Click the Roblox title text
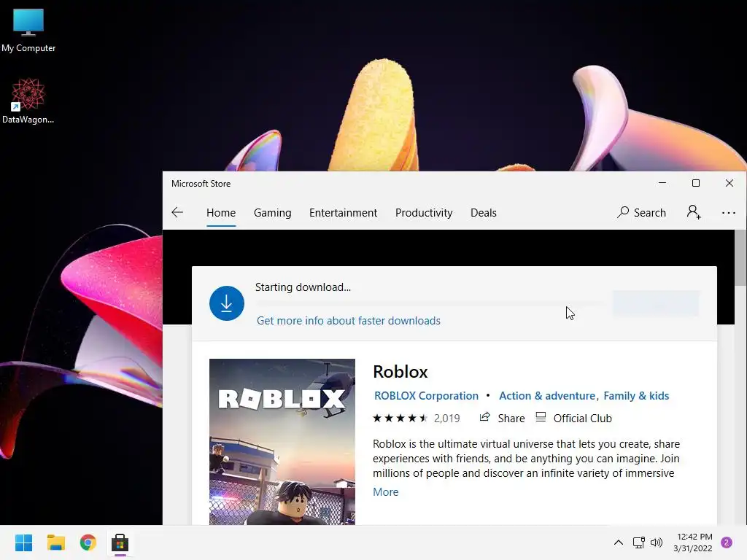The image size is (747, 560). click(x=400, y=372)
